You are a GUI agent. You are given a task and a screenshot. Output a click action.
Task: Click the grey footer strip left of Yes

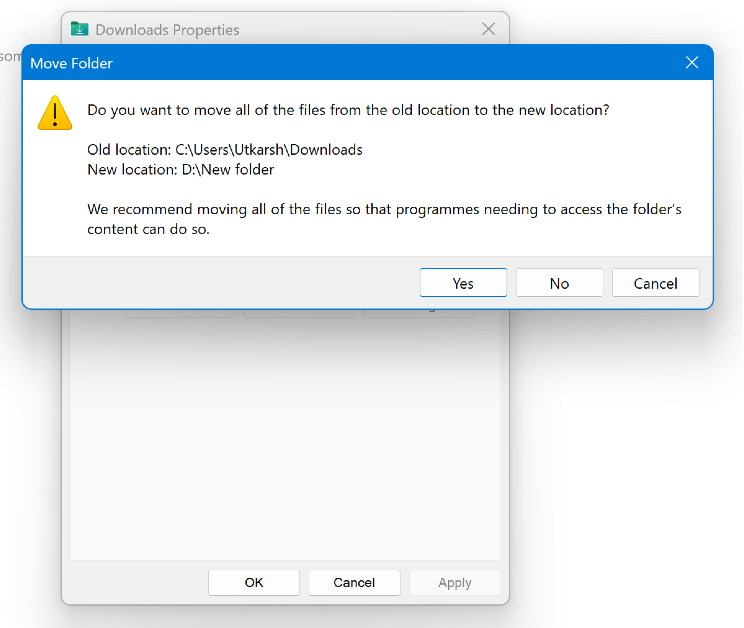[x=220, y=283]
